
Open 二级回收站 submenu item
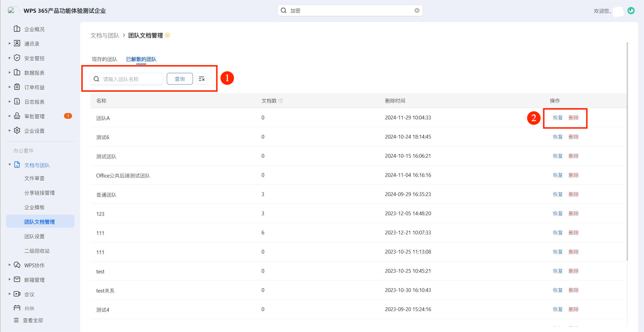pyautogui.click(x=37, y=251)
